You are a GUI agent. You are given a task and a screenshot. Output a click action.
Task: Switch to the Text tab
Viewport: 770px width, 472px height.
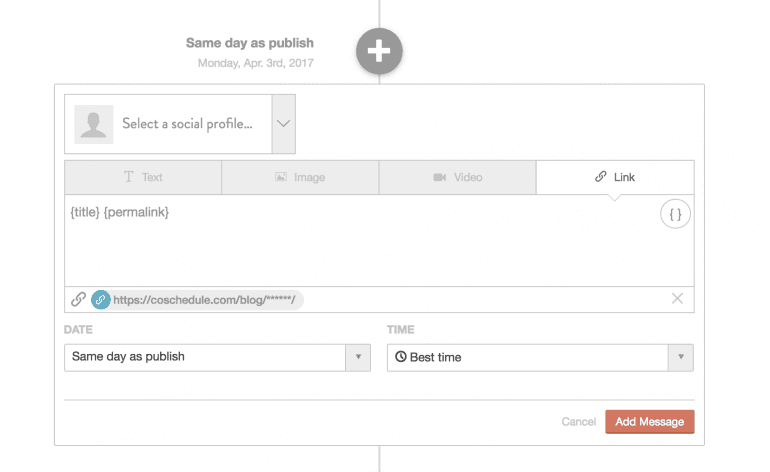(143, 177)
